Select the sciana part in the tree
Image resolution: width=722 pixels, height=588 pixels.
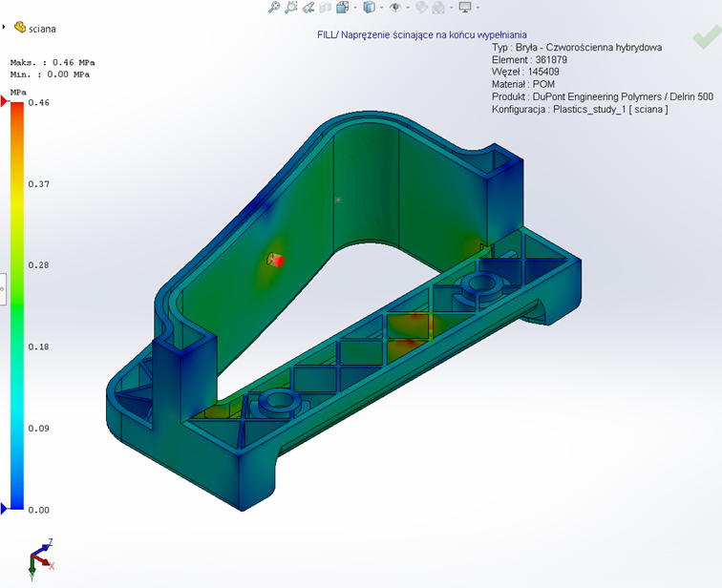(42, 29)
